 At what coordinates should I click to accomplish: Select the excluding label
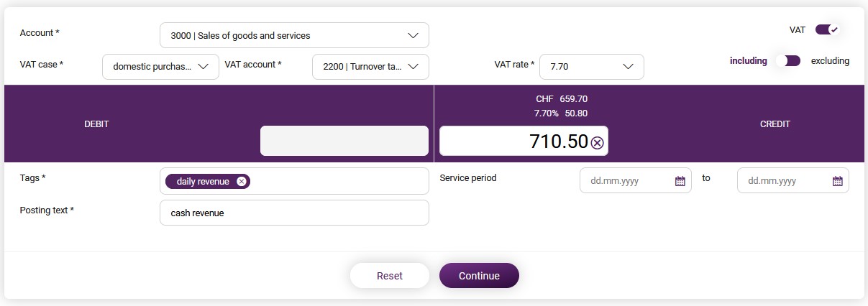(x=830, y=61)
